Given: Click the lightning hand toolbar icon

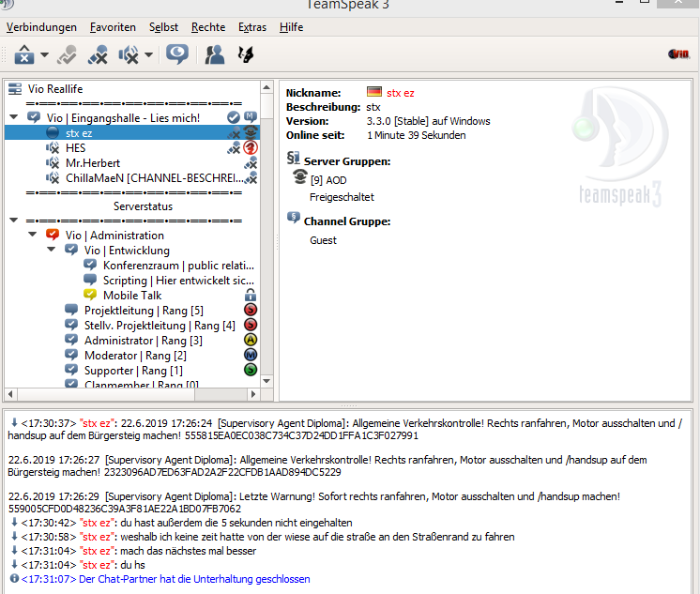Looking at the screenshot, I should pos(246,55).
